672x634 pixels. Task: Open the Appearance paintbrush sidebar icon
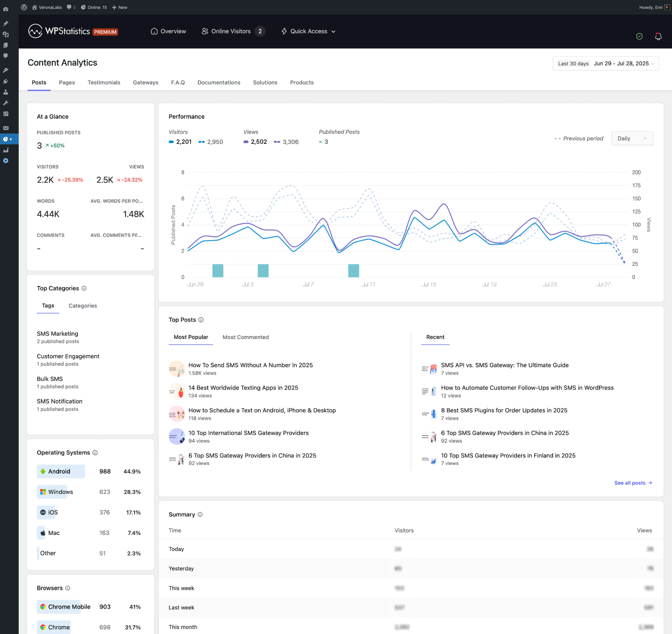tap(5, 70)
